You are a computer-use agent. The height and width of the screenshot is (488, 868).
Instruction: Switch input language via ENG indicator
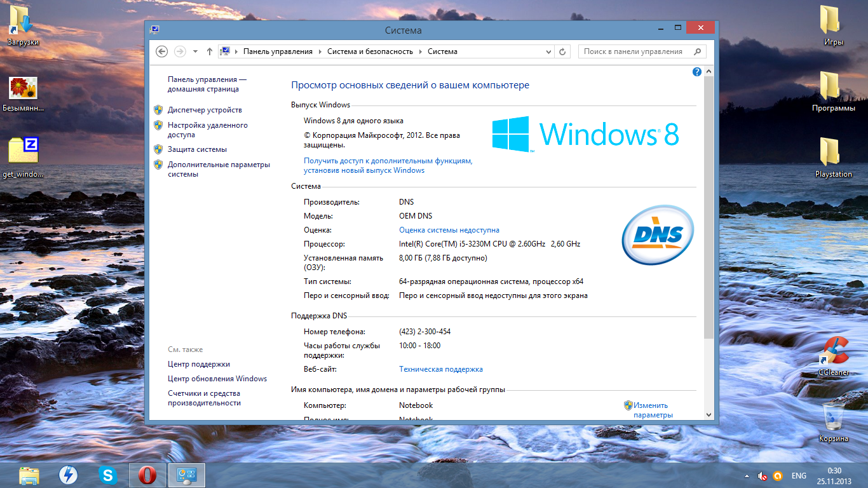pyautogui.click(x=799, y=476)
